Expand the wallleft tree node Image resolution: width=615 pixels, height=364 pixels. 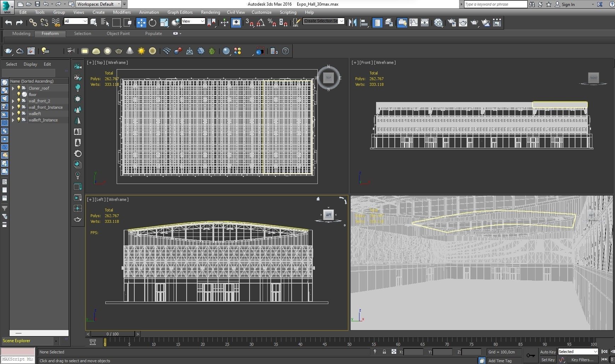point(13,114)
